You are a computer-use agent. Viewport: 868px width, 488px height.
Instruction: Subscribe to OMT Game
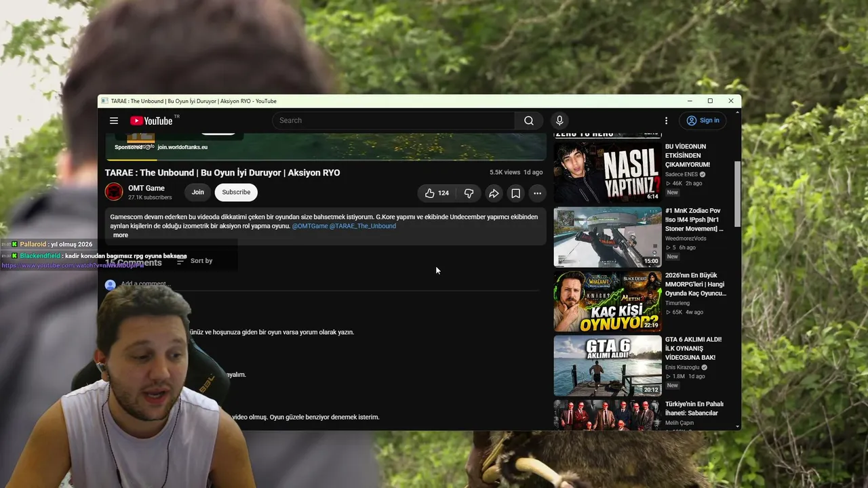pos(236,192)
